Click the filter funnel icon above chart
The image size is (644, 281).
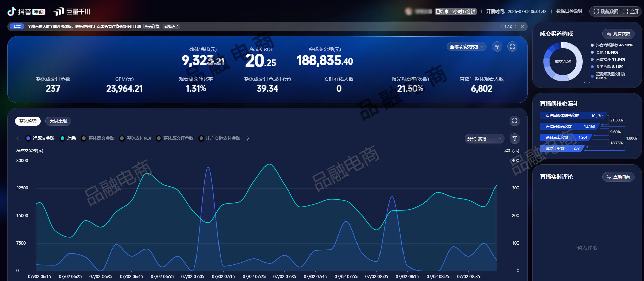point(514,138)
